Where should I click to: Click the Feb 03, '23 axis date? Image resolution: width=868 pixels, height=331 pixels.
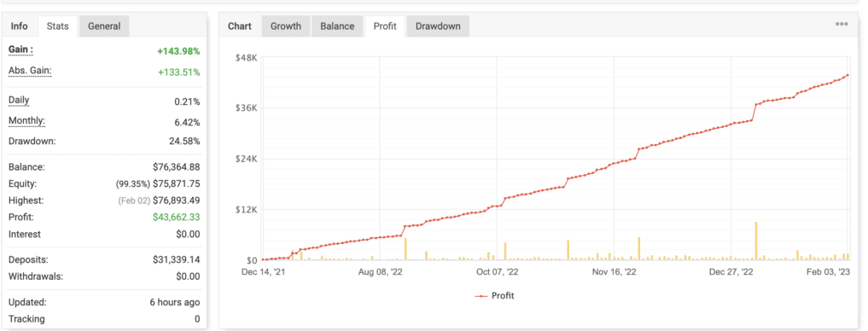point(828,272)
